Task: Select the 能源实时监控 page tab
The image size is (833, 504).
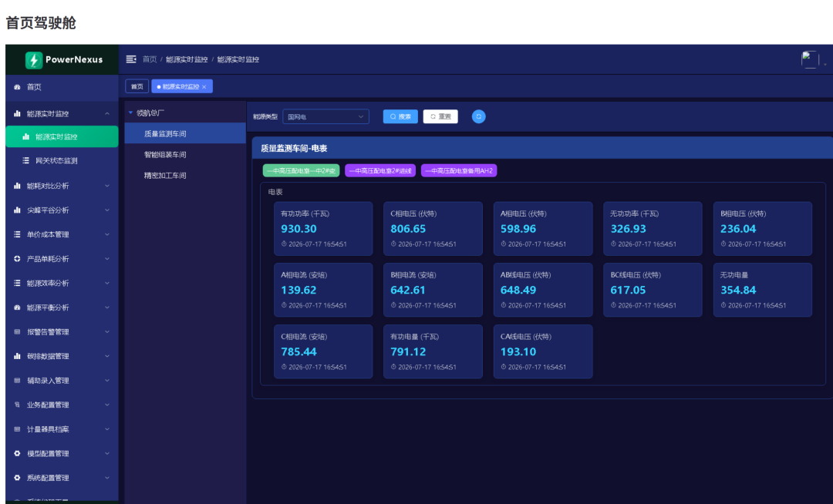Action: coord(182,86)
